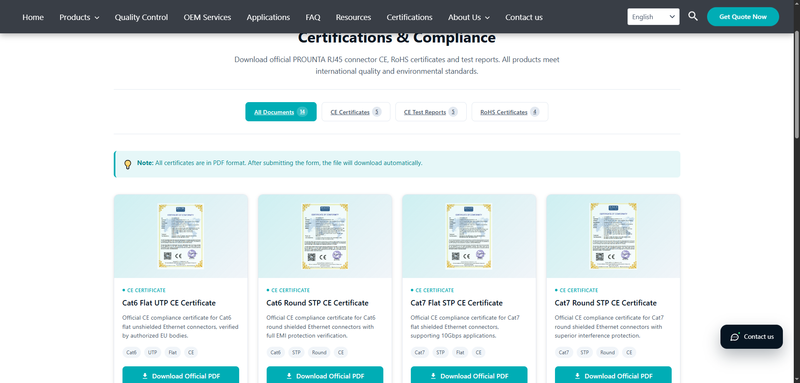This screenshot has height=383, width=800.
Task: Select the RoHS Certificates filter tab
Action: [x=510, y=112]
